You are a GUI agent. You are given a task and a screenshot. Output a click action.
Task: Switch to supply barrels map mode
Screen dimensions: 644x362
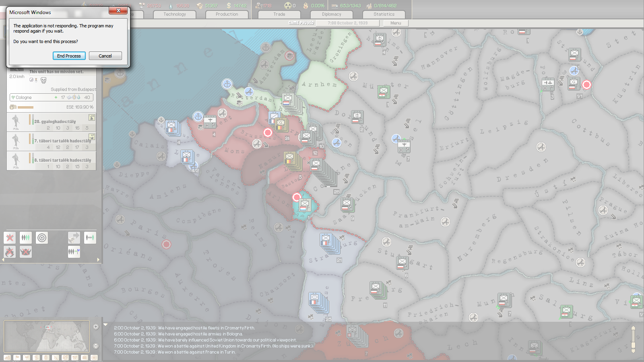[46, 357]
